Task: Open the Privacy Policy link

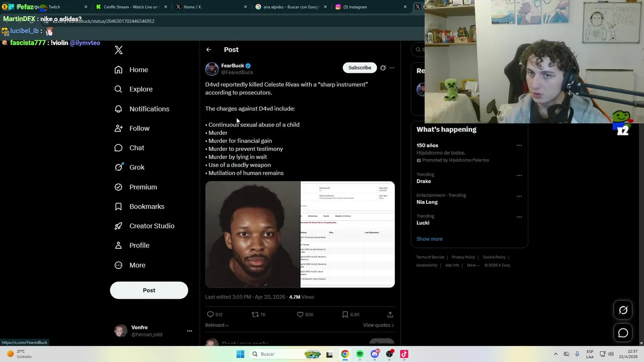Action: tap(463, 257)
